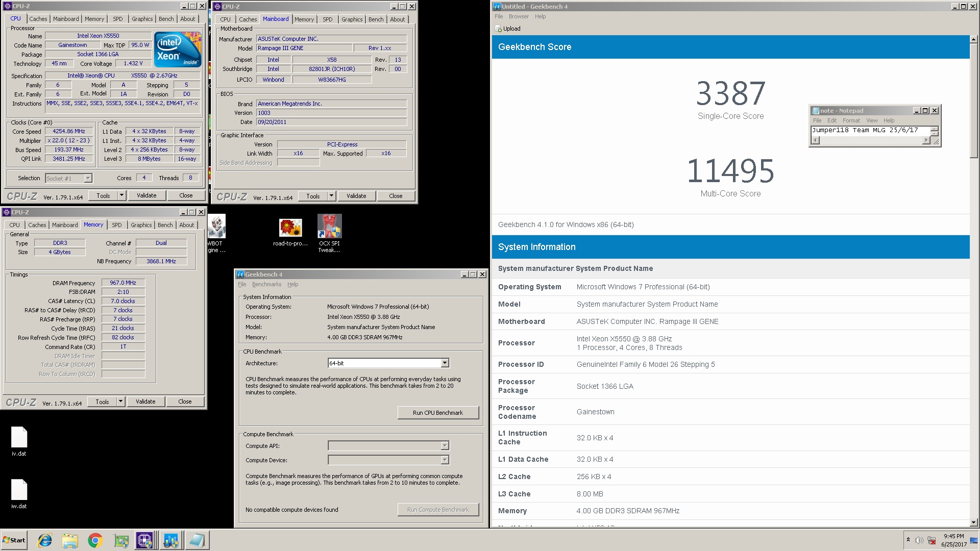
Task: Open Browser menu in Geekbench results window
Action: tap(519, 16)
